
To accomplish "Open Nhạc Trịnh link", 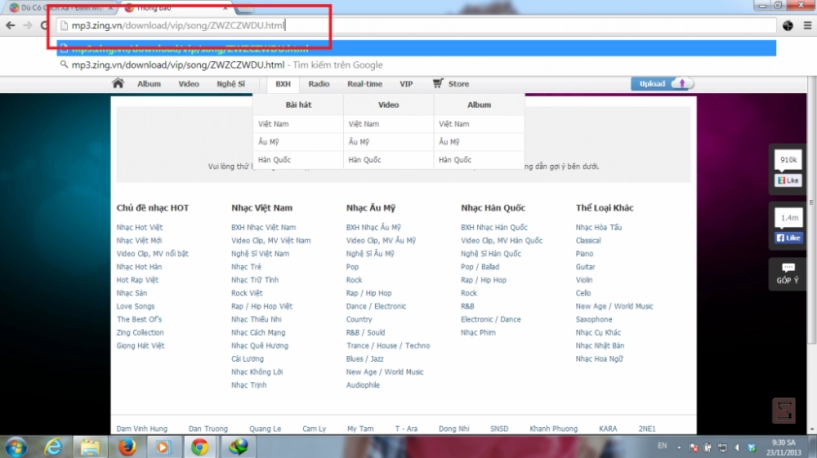I will tap(249, 385).
